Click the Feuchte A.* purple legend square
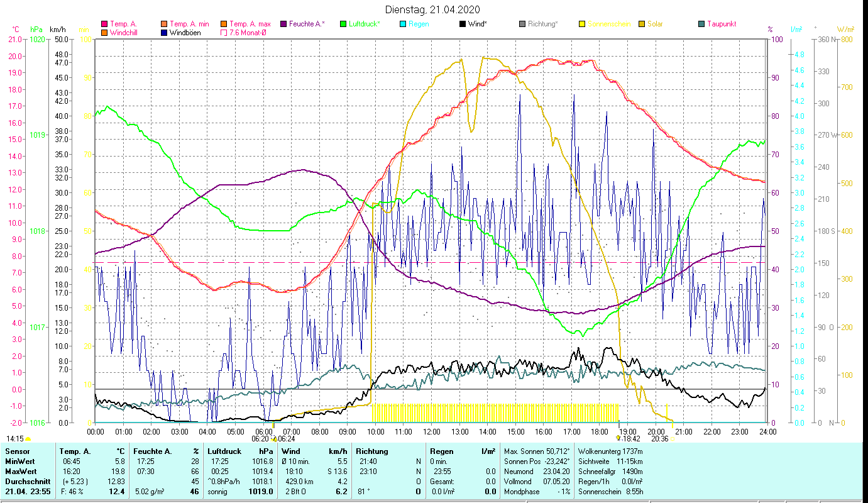868x503 pixels. pos(283,25)
